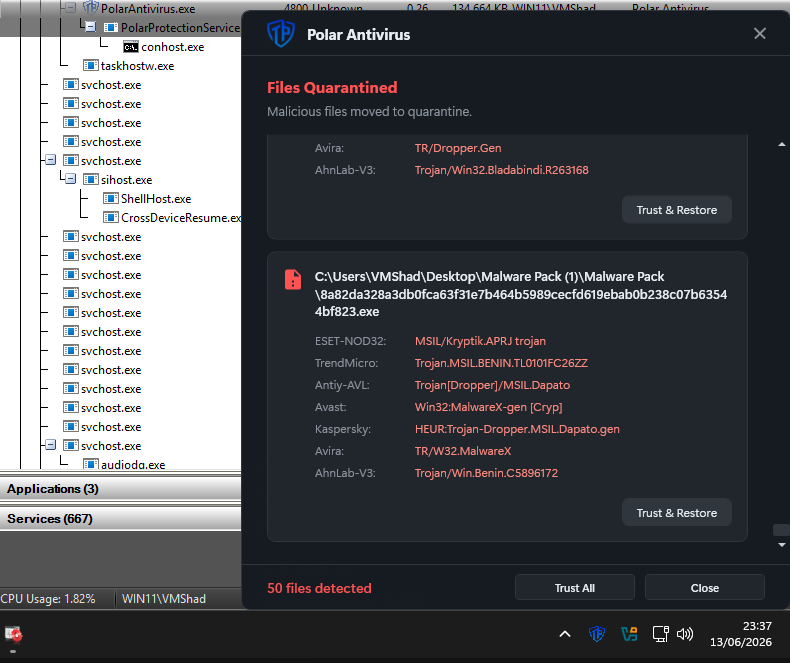Viewport: 790px width, 663px height.
Task: Close the Polar Antivirus dialog with the X
Action: click(760, 34)
